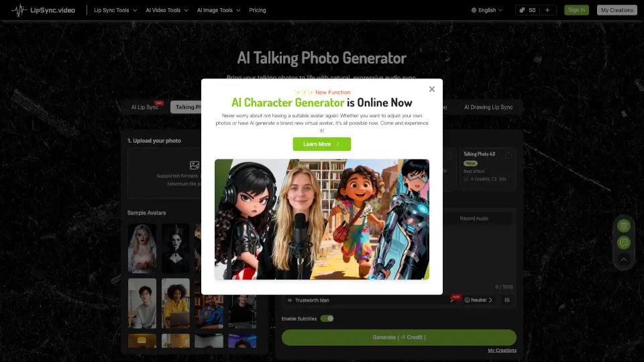This screenshot has width=644, height=362.
Task: Click the calendar icon in floating sidebar
Action: pos(624,226)
